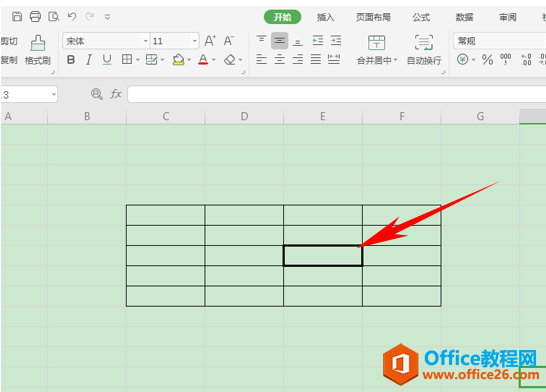Switch to the 数据 (Data) tab
This screenshot has height=392, width=546.
click(464, 17)
